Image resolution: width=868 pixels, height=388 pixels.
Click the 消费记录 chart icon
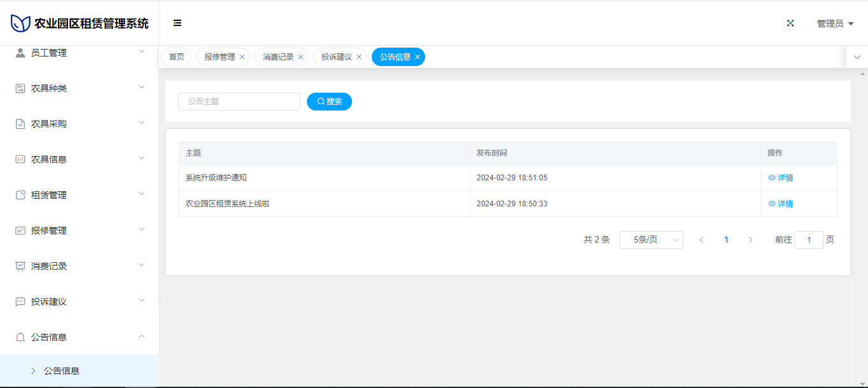pos(20,266)
